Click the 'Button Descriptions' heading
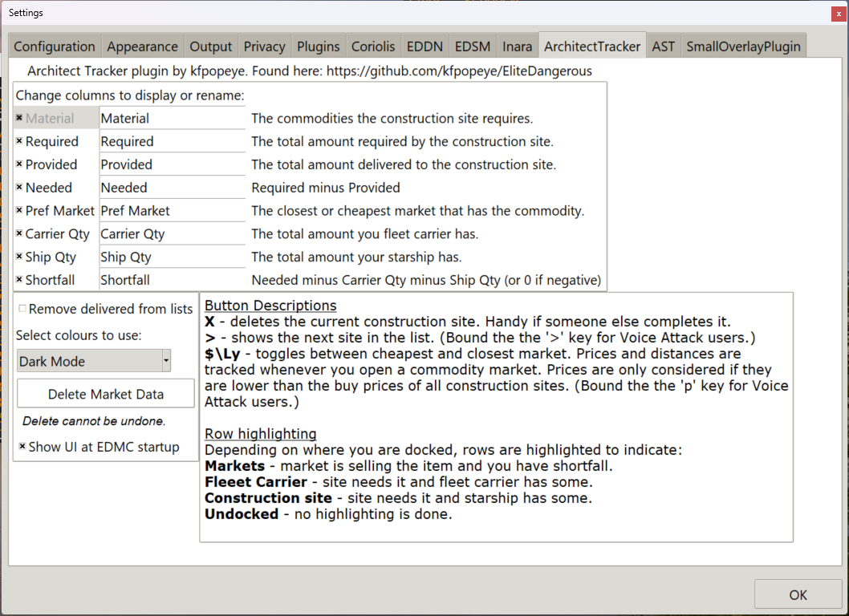 click(x=270, y=306)
